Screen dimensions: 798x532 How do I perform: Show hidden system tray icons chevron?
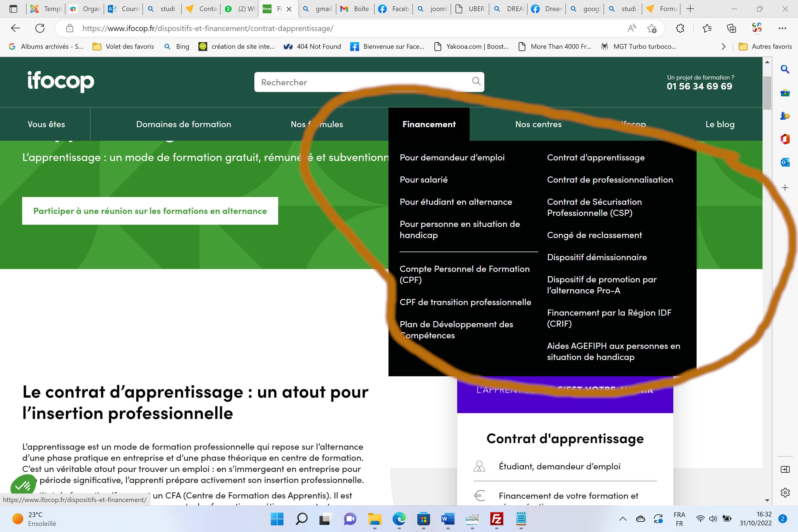tap(623, 519)
